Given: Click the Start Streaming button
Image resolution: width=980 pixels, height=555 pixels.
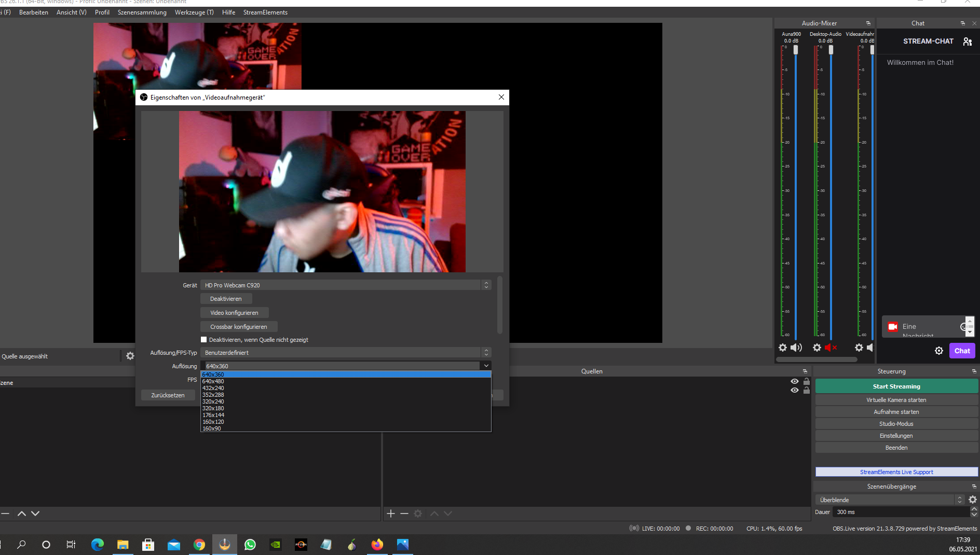Looking at the screenshot, I should tap(896, 386).
